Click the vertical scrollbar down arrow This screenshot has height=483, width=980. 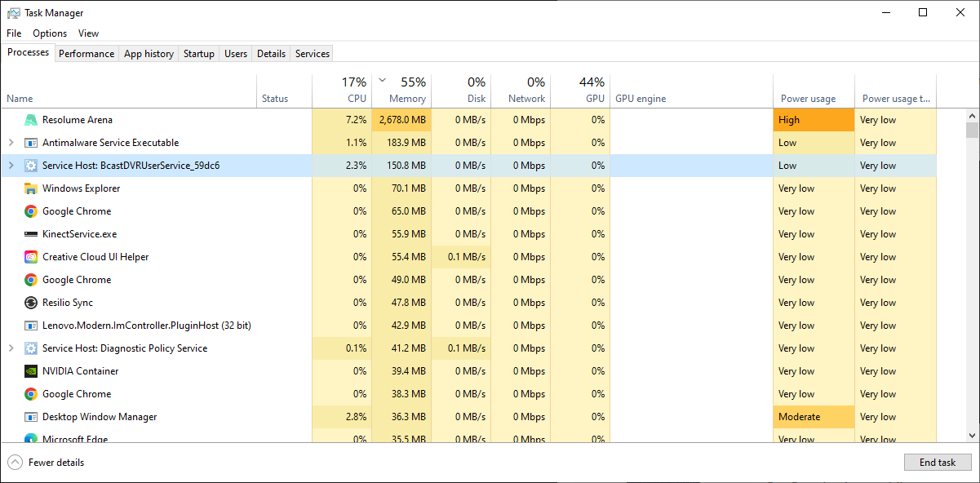[x=972, y=436]
